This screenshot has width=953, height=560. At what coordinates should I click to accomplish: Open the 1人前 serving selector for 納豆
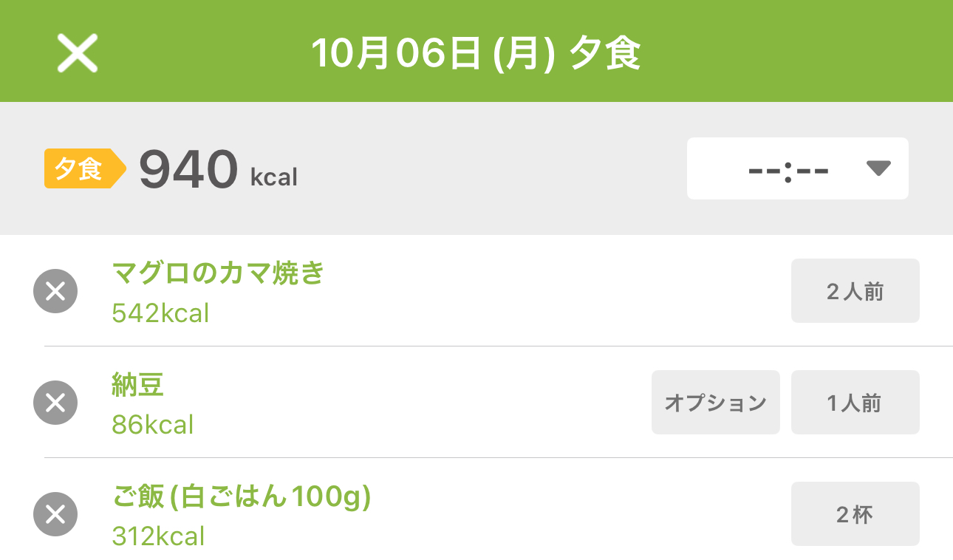click(855, 403)
